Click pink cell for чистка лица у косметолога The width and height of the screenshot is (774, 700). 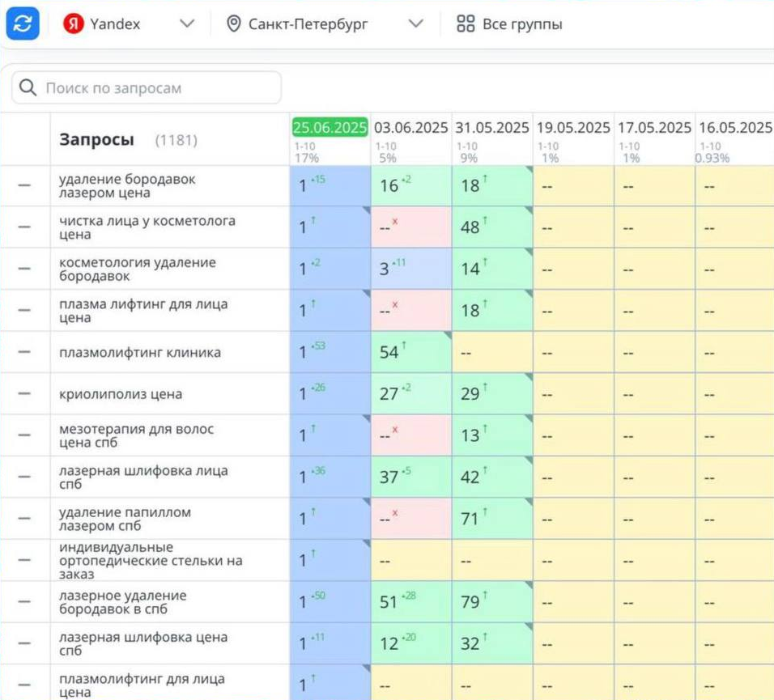(x=411, y=227)
